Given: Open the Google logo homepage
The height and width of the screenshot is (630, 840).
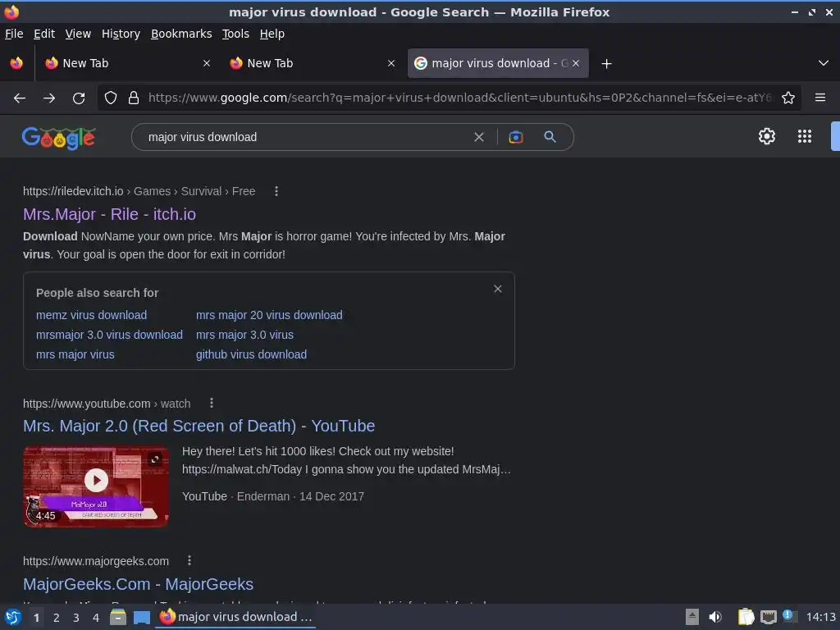Looking at the screenshot, I should [58, 138].
